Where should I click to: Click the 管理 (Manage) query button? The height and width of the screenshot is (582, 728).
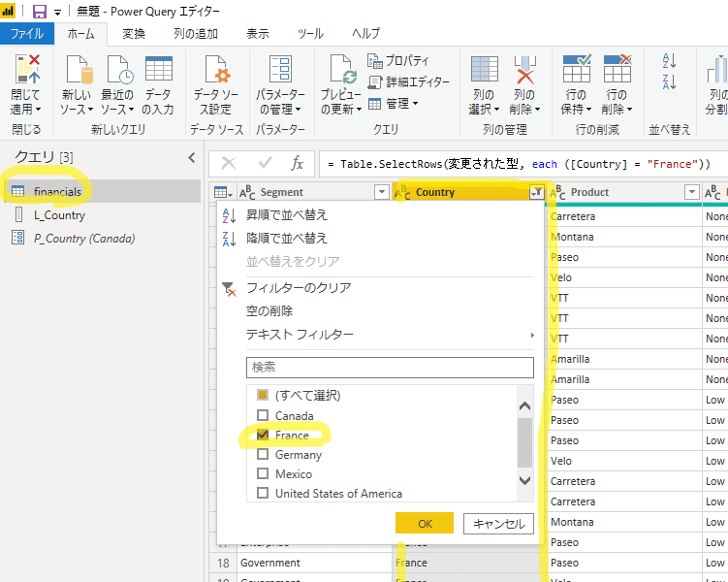click(x=393, y=103)
